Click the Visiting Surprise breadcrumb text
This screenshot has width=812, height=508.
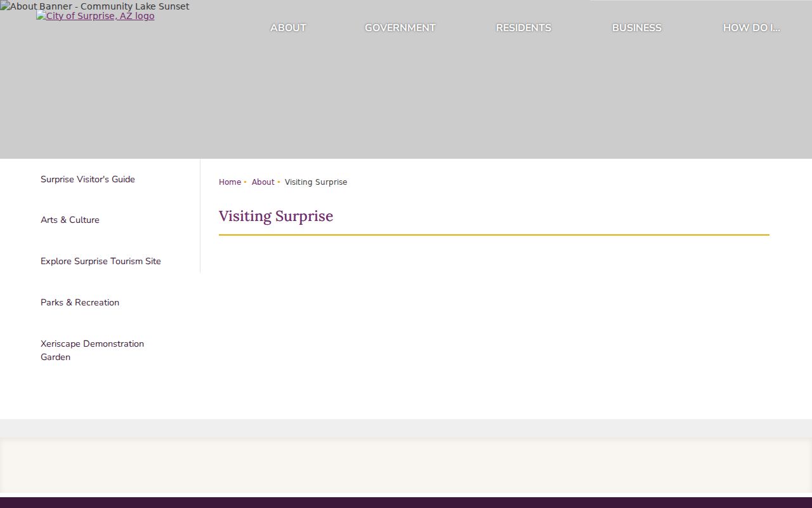[x=316, y=182]
